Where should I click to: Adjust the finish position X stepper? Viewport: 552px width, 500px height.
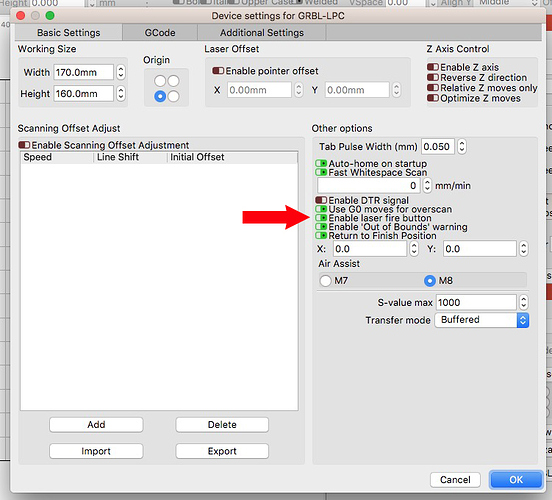(414, 249)
